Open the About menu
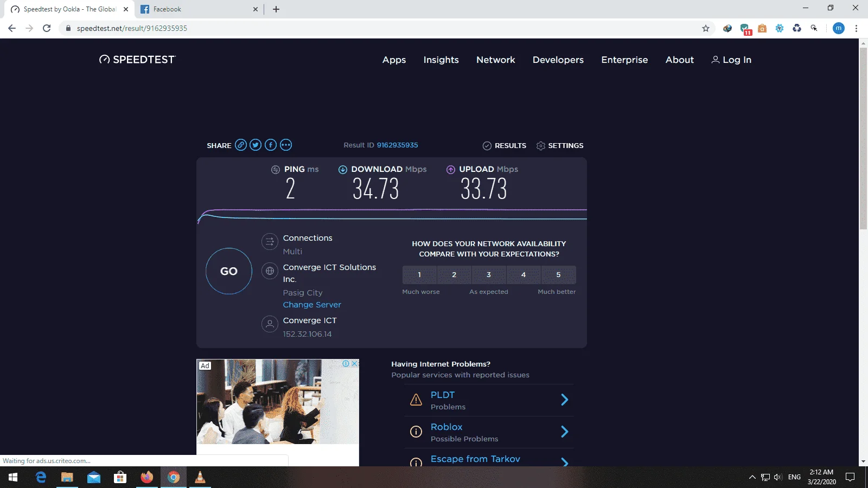Screen dimensions: 868x488 tap(680, 60)
